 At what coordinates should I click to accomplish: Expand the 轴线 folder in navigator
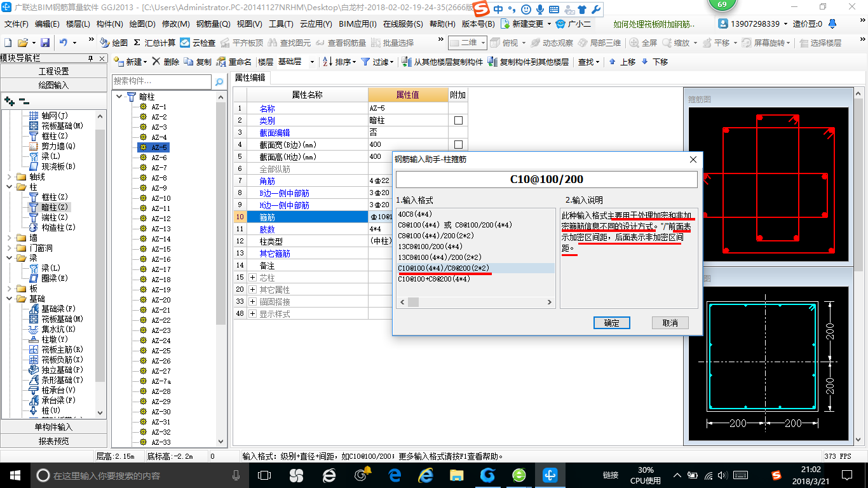tap(8, 177)
